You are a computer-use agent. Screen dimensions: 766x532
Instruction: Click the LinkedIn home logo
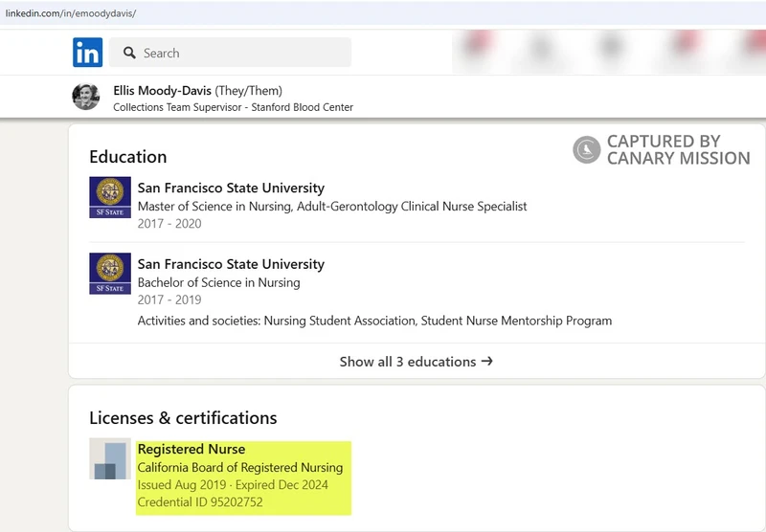pos(87,53)
